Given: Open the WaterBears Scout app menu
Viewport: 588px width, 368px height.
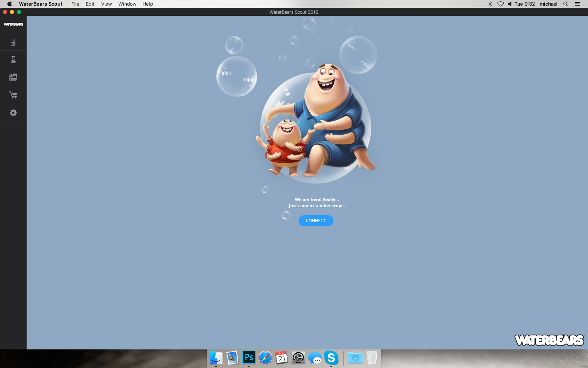Looking at the screenshot, I should 41,4.
